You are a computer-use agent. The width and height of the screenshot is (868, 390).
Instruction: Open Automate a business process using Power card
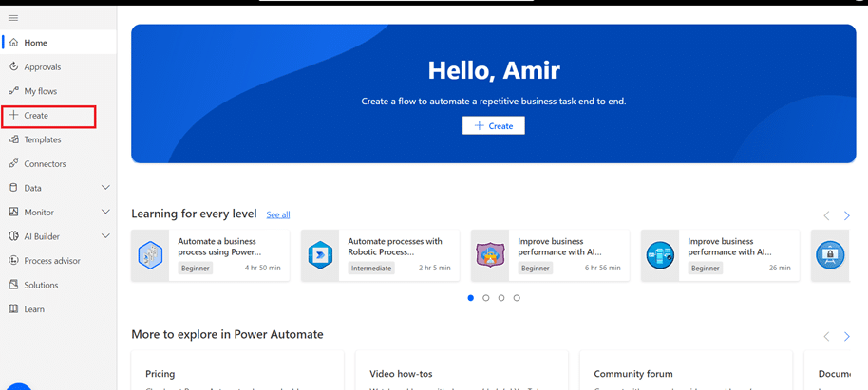click(x=211, y=255)
